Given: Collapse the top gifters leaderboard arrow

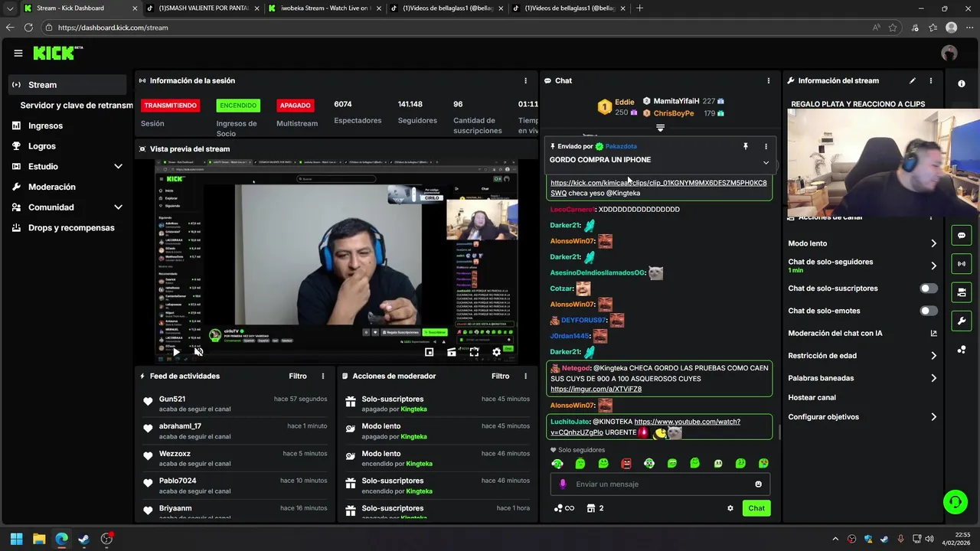Looking at the screenshot, I should tap(660, 128).
